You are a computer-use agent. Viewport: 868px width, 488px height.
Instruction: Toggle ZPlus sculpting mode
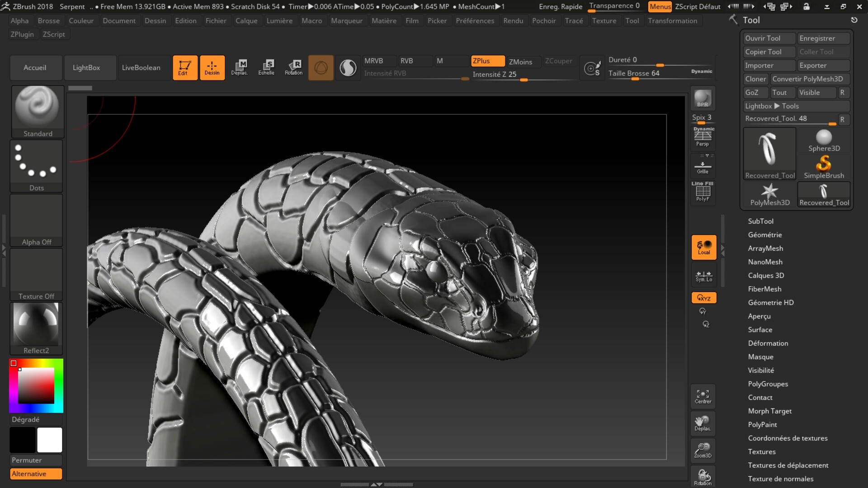pos(487,61)
